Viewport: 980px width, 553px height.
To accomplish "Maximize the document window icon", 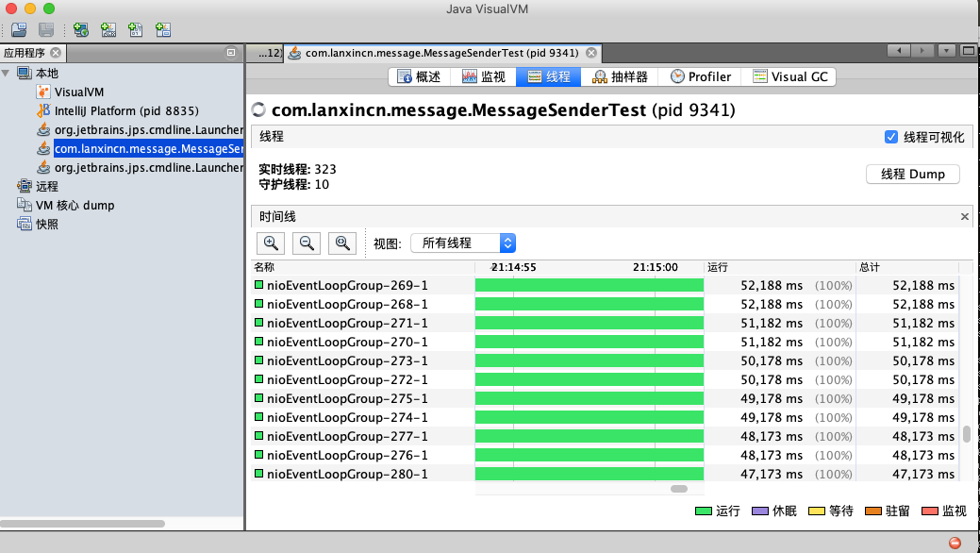I will click(x=968, y=51).
